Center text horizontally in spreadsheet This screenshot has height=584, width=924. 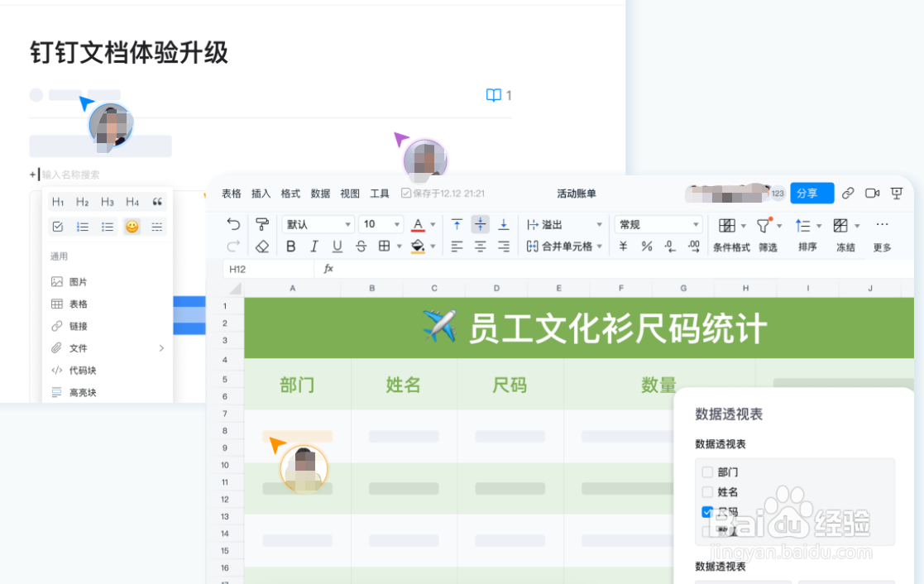tap(481, 247)
